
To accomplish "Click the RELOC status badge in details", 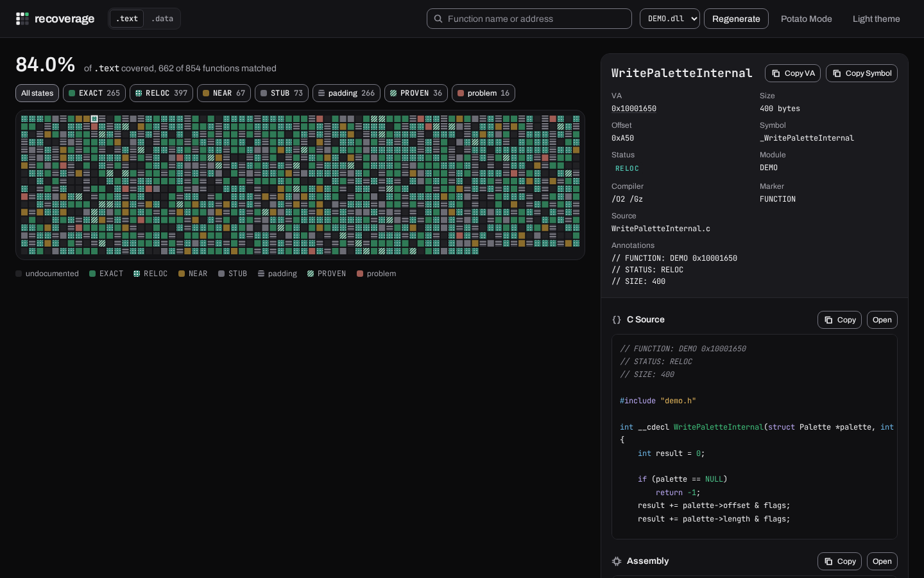I will 627,168.
